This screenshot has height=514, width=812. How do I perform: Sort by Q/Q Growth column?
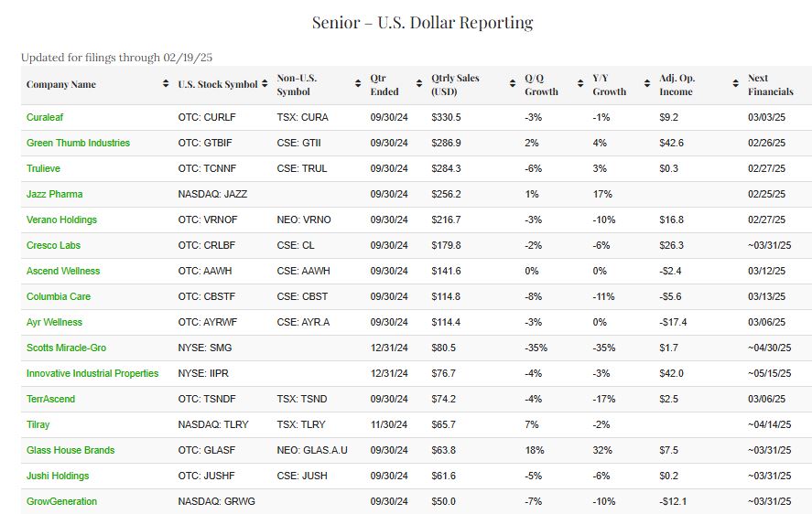pyautogui.click(x=541, y=85)
